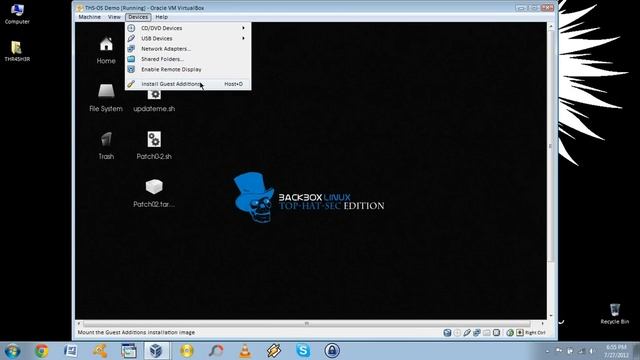Image resolution: width=640 pixels, height=360 pixels.
Task: Click the scroll right arrow at bottom
Action: [x=543, y=323]
